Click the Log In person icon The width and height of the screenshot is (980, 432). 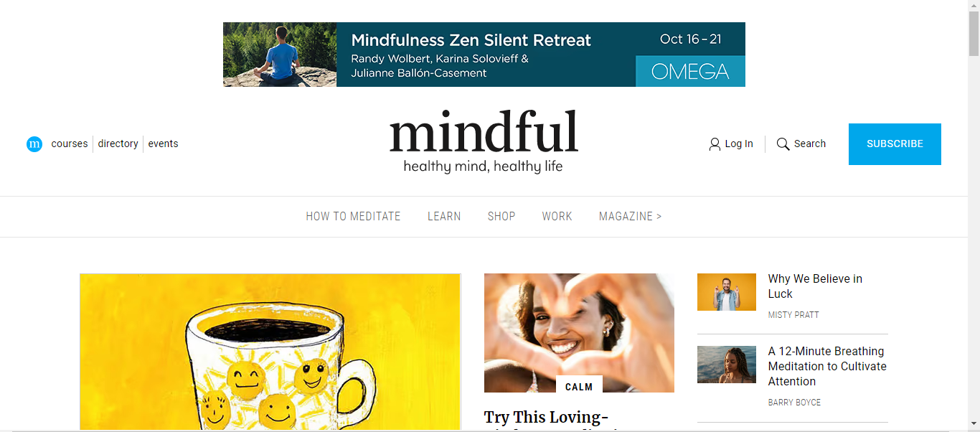click(x=715, y=144)
